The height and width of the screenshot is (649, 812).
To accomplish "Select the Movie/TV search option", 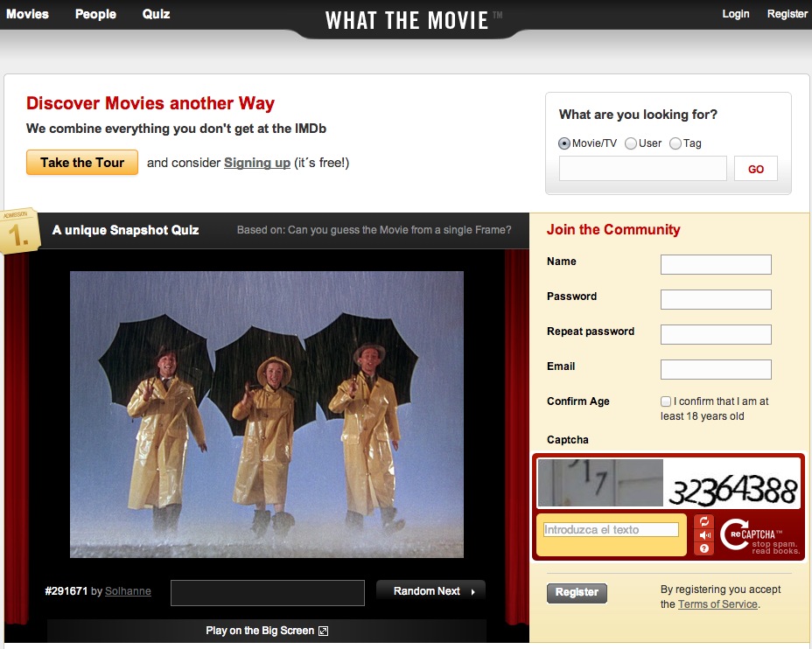I will click(x=564, y=143).
